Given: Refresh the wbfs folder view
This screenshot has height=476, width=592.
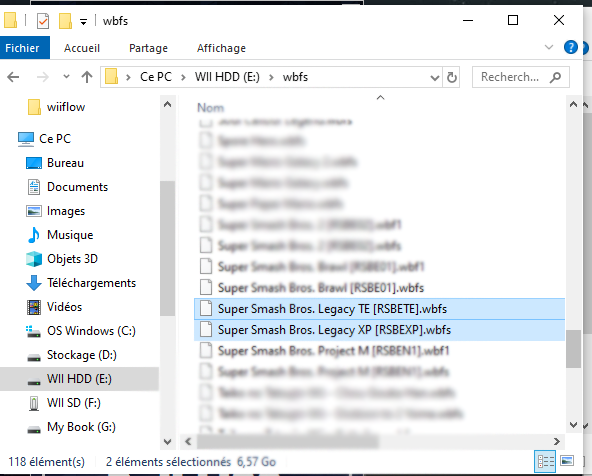Looking at the screenshot, I should point(452,77).
